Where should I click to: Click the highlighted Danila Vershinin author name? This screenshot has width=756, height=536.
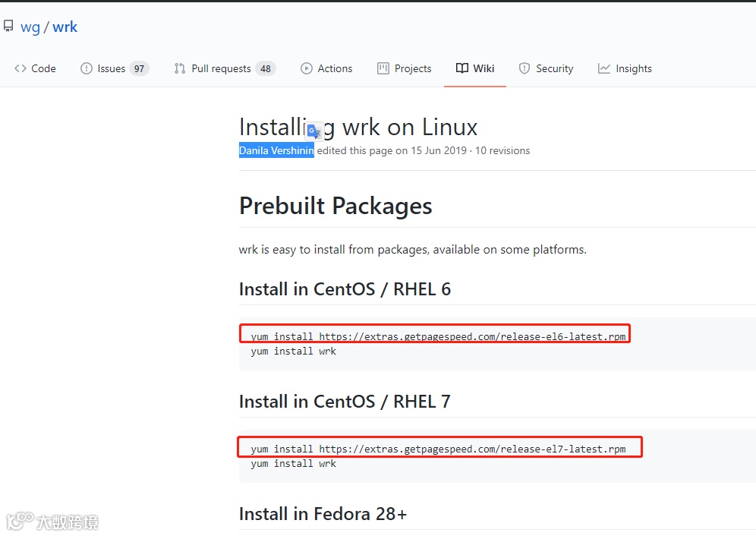(x=276, y=150)
